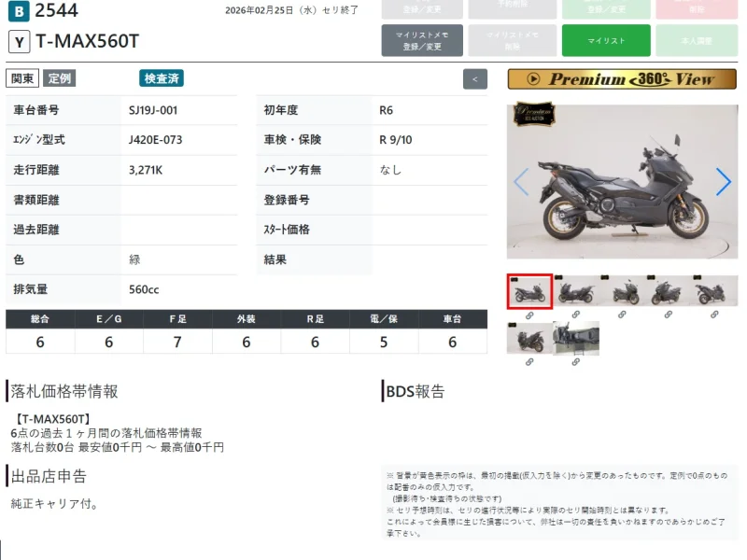Click link icon under fifth thumbnail

(x=714, y=315)
